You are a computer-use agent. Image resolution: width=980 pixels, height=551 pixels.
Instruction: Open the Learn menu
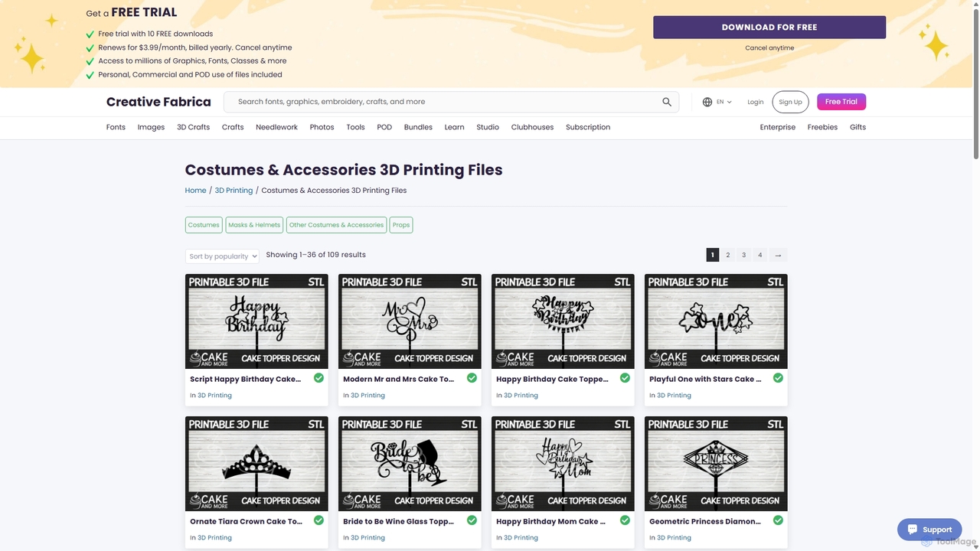coord(454,127)
